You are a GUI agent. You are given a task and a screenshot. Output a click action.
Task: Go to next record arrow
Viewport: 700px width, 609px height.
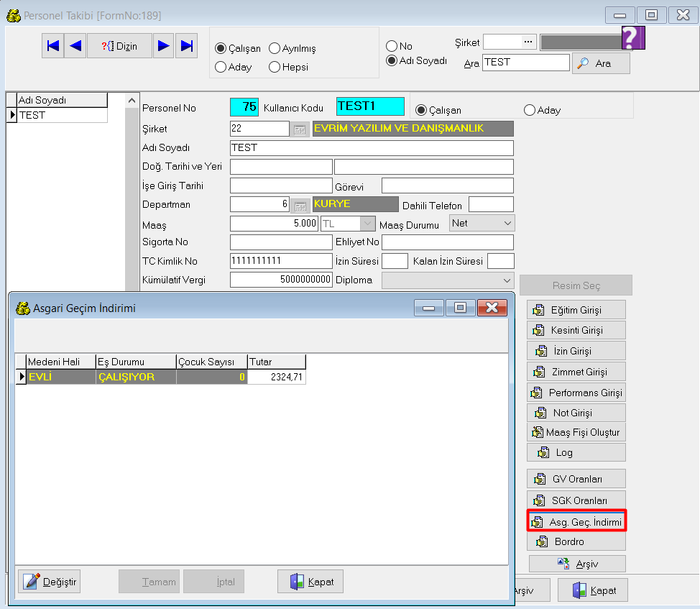(x=163, y=45)
